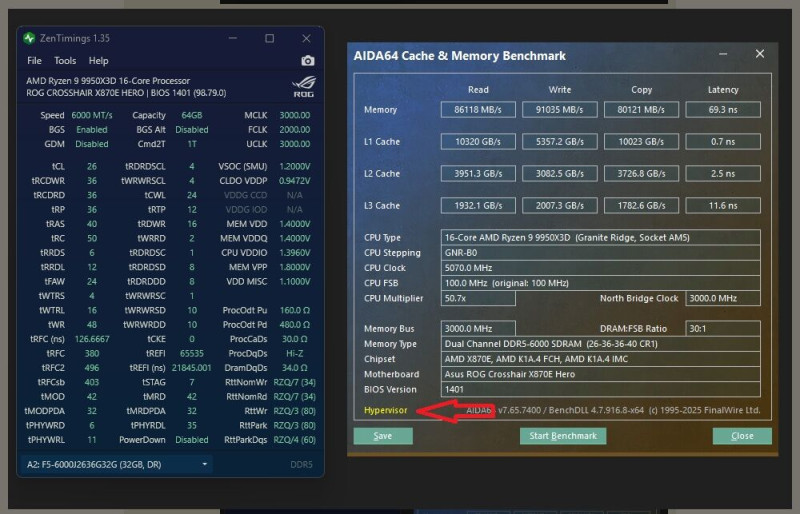Click the DDR5 label in ZenTimings
This screenshot has height=514, width=800.
[301, 464]
